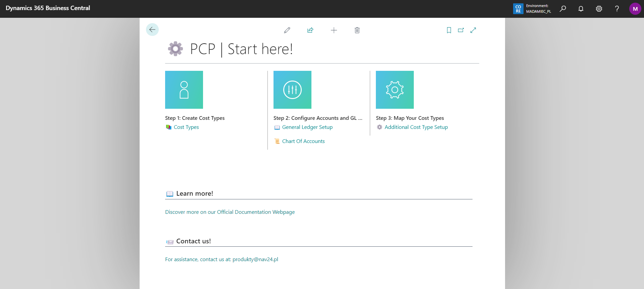The height and width of the screenshot is (289, 644).
Task: Bookmark this page with the bookmark icon
Action: click(449, 30)
